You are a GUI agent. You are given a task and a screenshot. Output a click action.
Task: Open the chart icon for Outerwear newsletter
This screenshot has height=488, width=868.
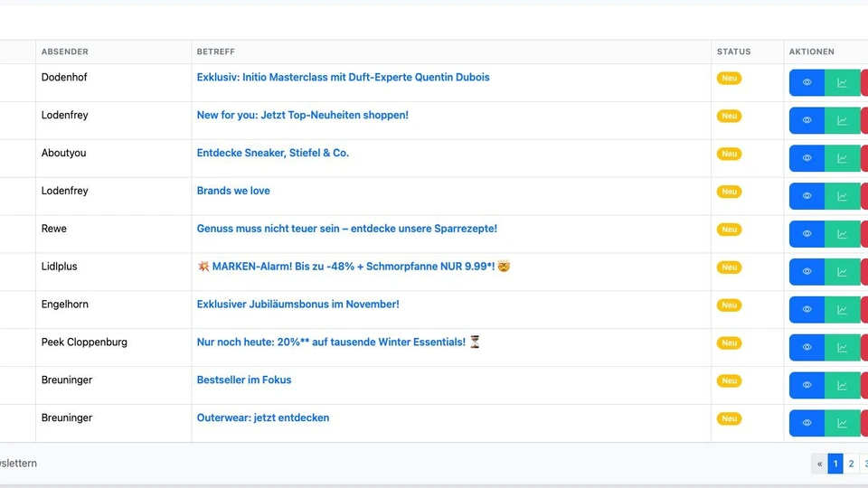click(x=842, y=423)
